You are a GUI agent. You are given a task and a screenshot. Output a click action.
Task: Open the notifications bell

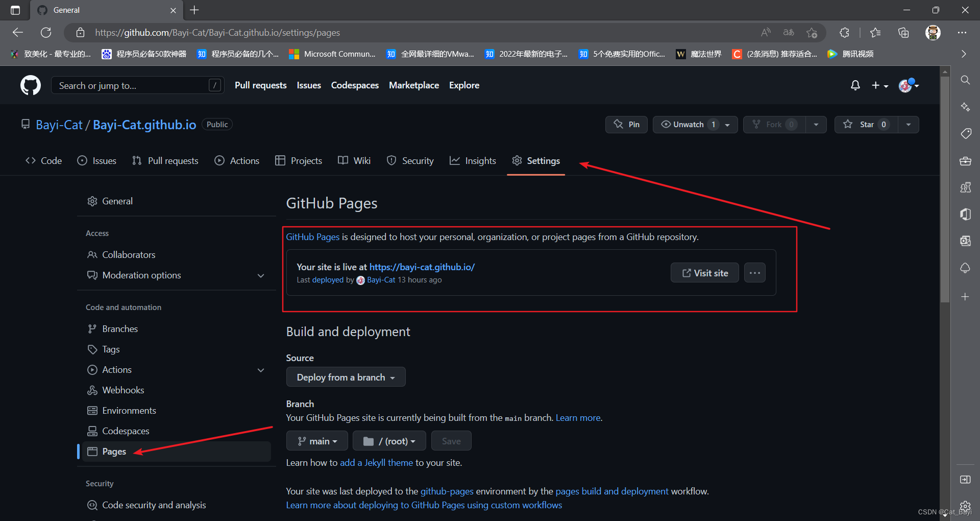click(x=855, y=85)
